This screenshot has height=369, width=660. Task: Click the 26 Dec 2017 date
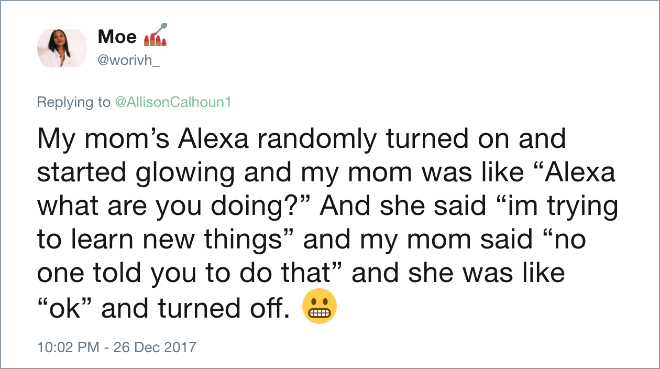point(154,347)
